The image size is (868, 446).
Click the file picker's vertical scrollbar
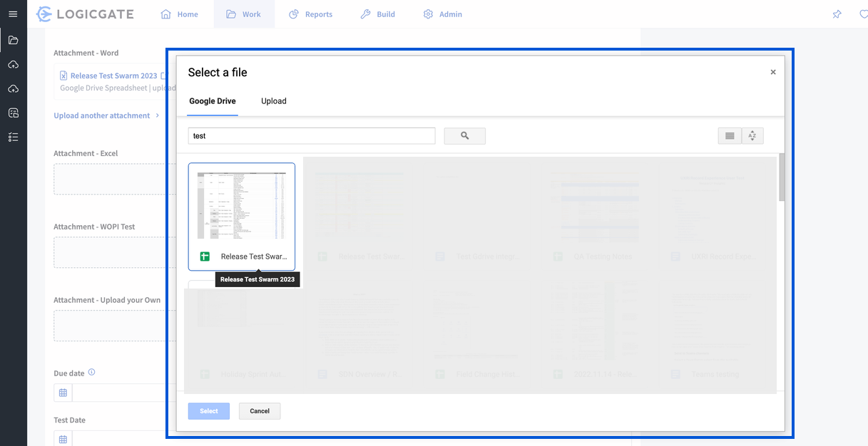coord(782,177)
